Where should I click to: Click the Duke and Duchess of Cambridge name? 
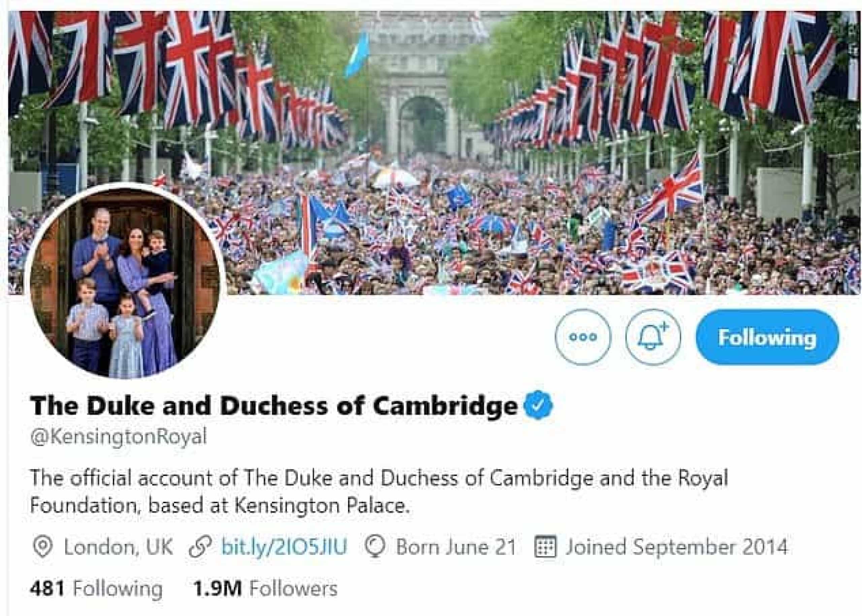coord(274,405)
